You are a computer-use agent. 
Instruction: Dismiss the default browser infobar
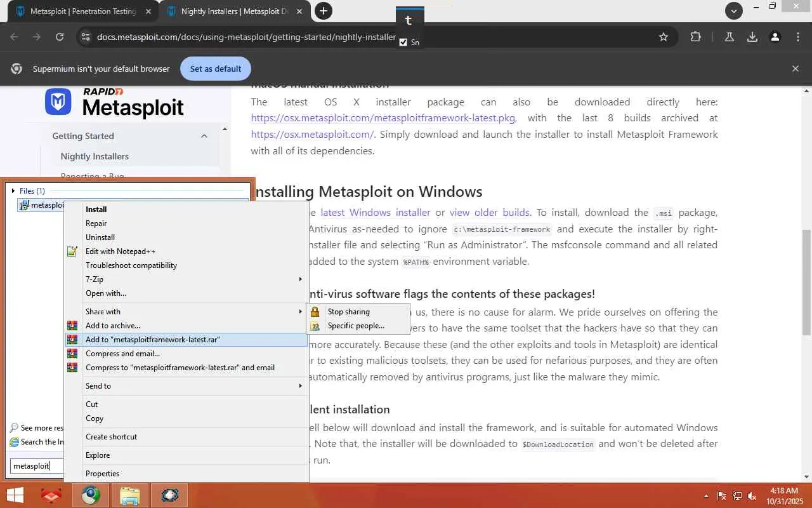point(796,69)
